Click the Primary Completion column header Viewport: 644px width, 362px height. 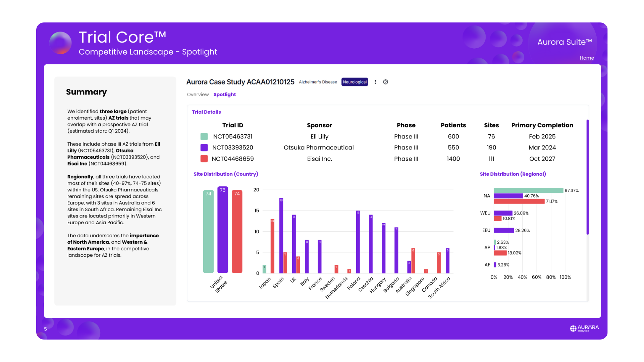pyautogui.click(x=542, y=125)
